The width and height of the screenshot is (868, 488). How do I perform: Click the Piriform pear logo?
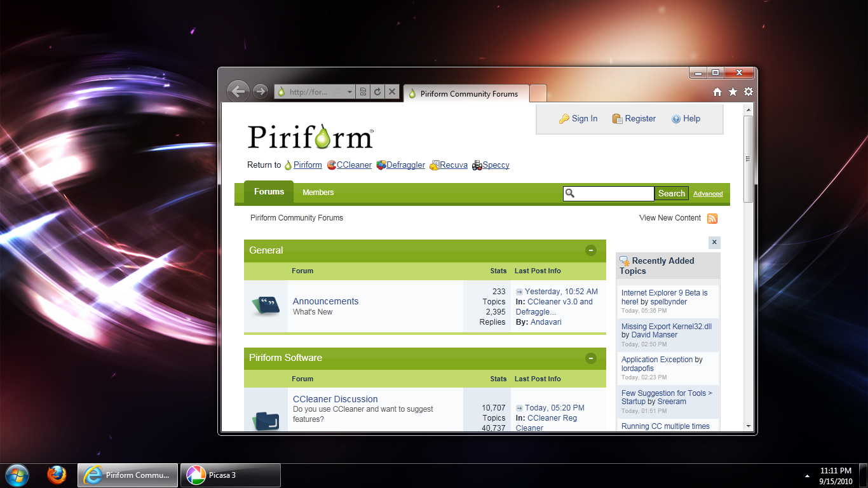tap(310, 136)
